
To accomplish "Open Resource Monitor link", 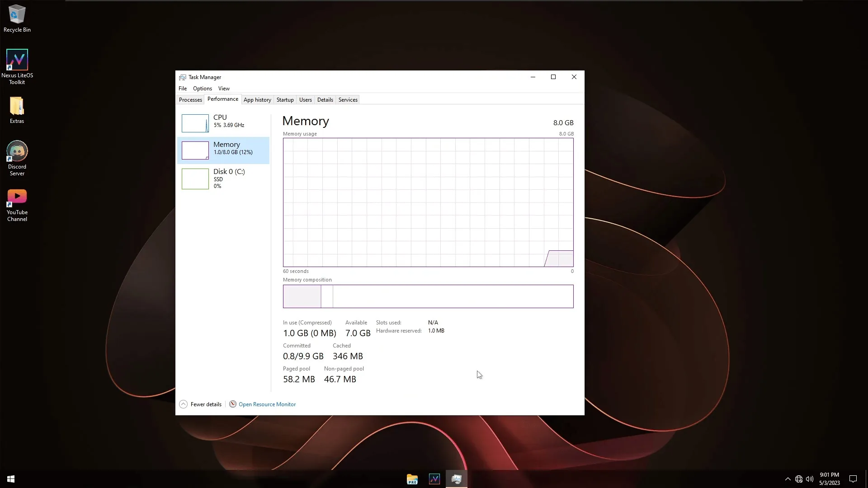I will coord(267,404).
